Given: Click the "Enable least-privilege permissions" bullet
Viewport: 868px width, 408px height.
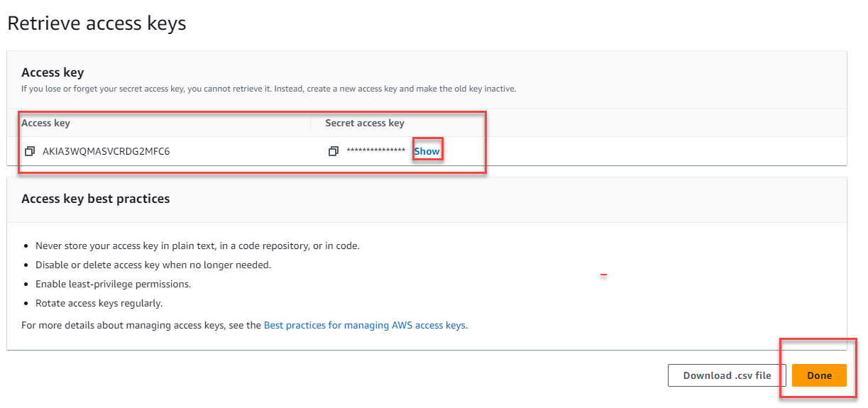Looking at the screenshot, I should [x=113, y=284].
